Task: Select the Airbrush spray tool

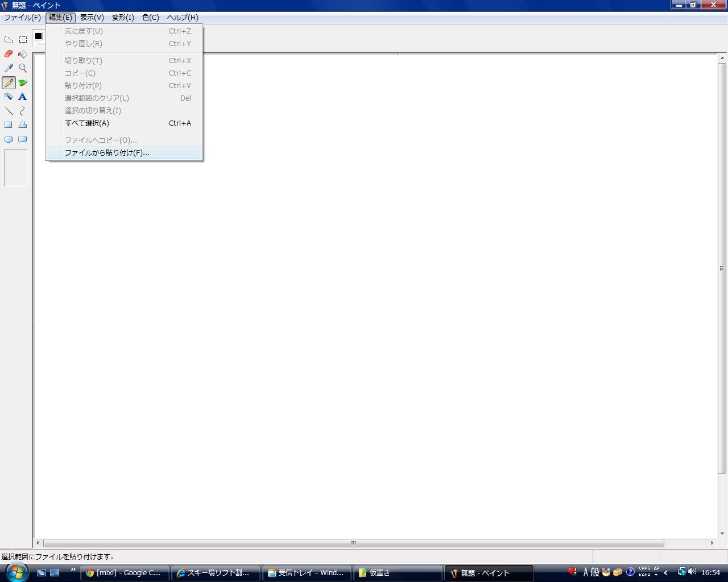Action: click(9, 97)
